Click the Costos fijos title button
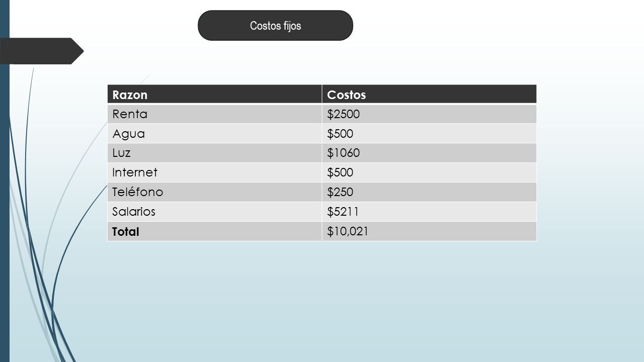The image size is (644, 362). pyautogui.click(x=275, y=26)
